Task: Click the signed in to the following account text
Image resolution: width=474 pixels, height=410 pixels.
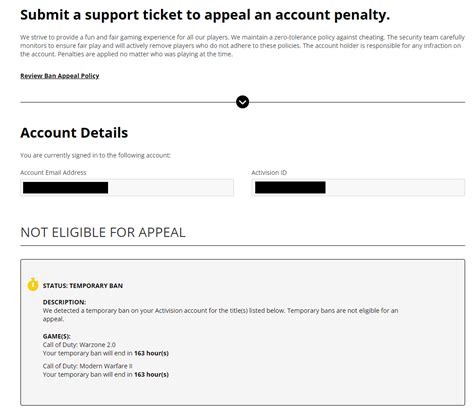Action: 95,155
